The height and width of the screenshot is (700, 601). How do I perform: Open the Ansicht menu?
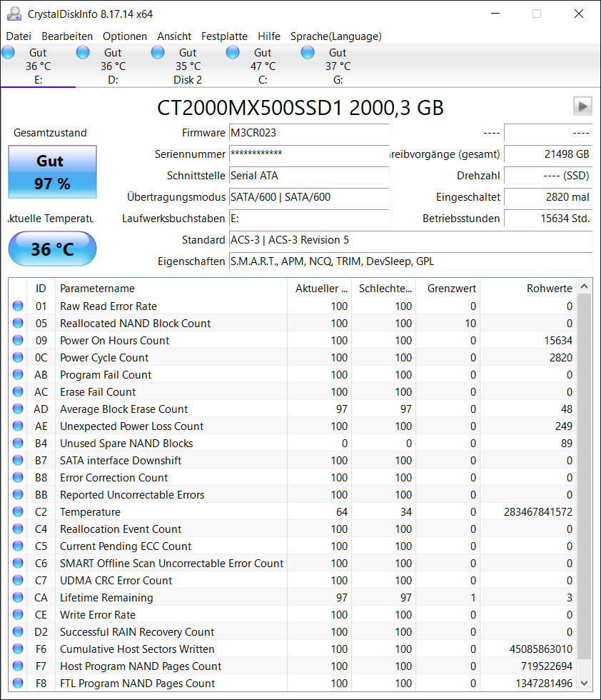tap(173, 36)
